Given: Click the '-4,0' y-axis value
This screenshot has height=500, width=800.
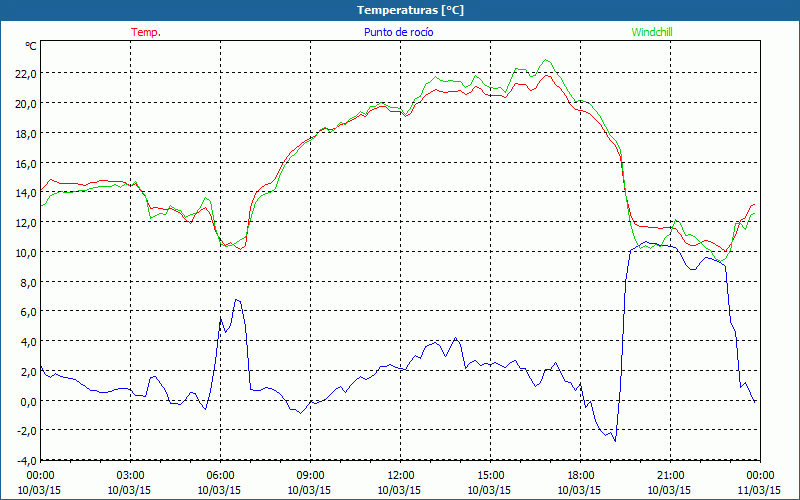Looking at the screenshot, I should point(28,461).
